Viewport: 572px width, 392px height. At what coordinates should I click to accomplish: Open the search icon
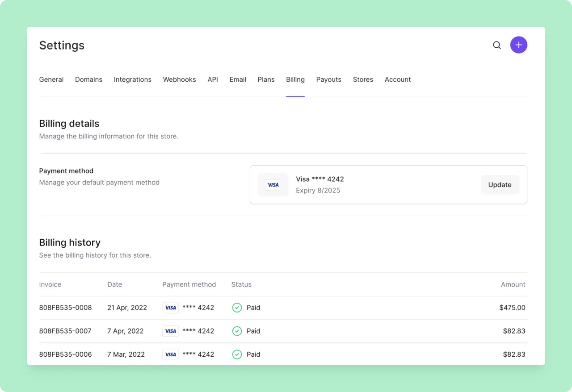click(x=496, y=45)
